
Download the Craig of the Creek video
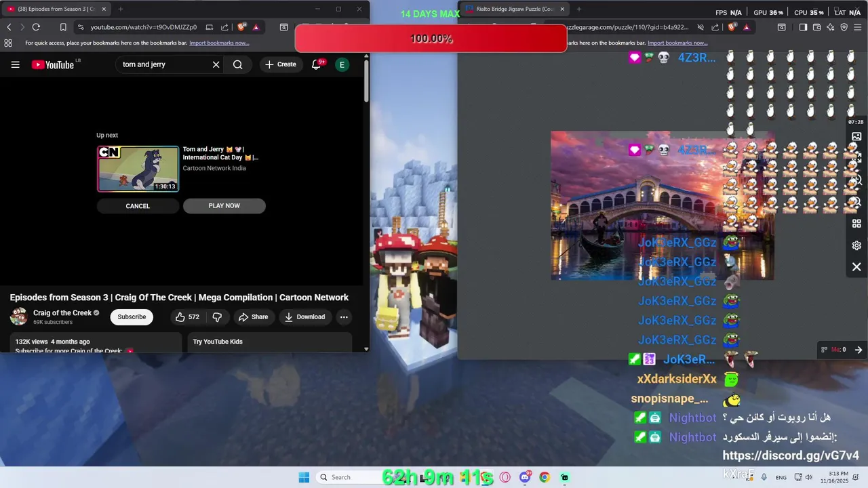point(304,317)
